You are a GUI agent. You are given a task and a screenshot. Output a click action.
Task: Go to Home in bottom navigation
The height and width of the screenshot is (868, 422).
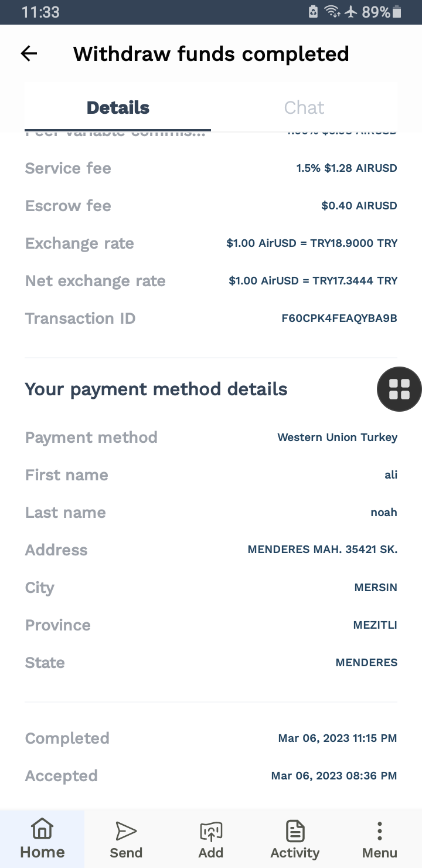click(x=42, y=839)
